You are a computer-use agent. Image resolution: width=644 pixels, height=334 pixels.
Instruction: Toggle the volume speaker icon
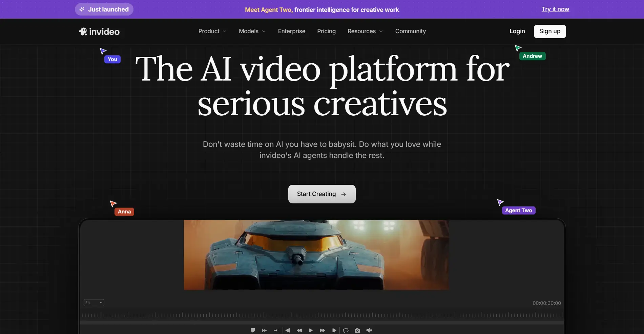pos(369,330)
